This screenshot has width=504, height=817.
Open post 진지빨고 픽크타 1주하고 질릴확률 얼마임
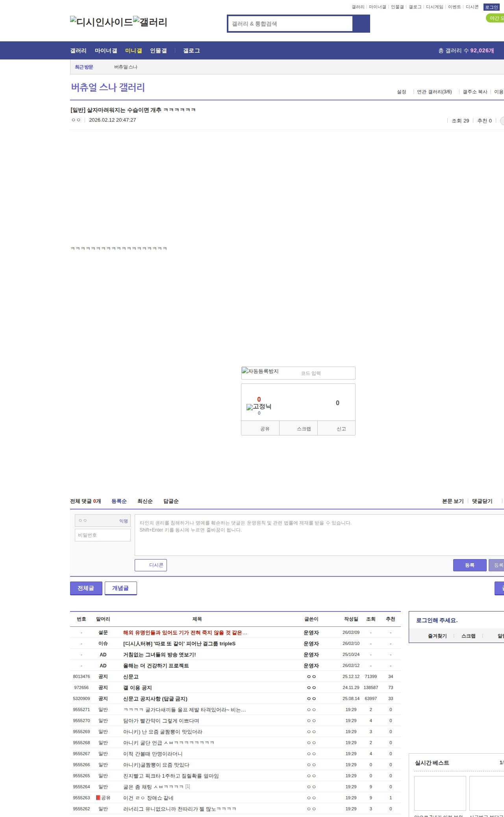(x=171, y=776)
